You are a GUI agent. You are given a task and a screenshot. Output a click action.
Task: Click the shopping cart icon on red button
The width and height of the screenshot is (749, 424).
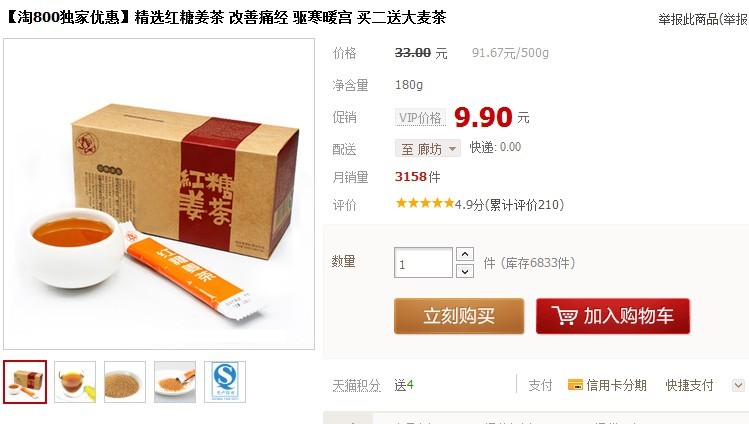tap(565, 316)
